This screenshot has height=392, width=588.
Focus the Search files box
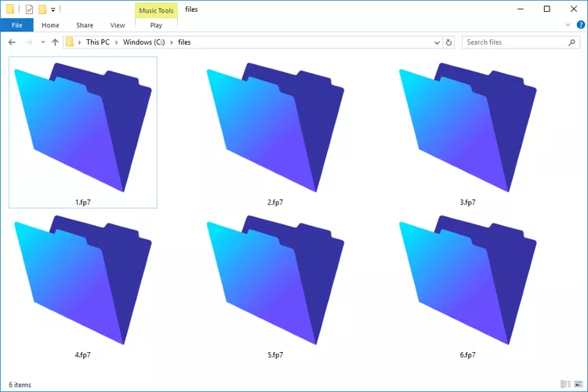521,42
